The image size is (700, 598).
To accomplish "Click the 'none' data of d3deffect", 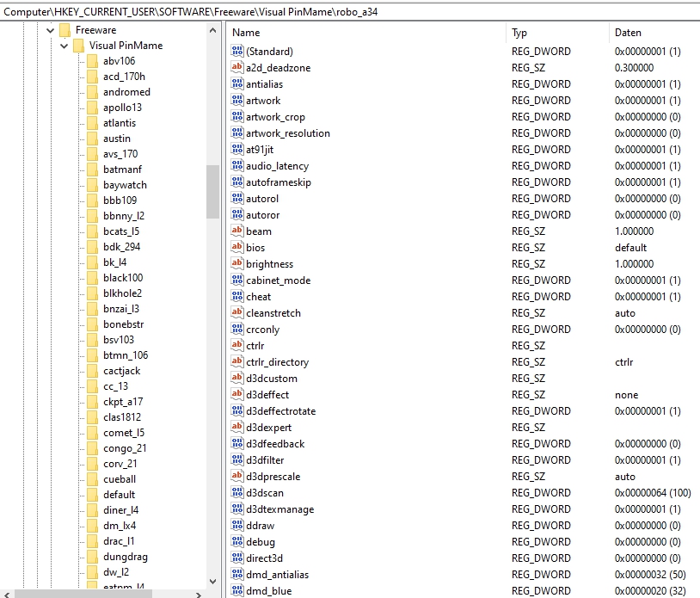I will point(626,395).
